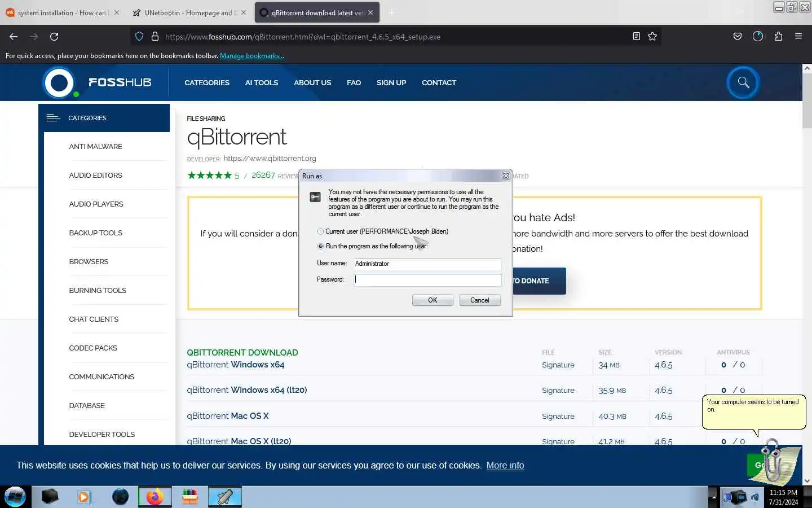Click the media player taskbar icon

tap(84, 497)
